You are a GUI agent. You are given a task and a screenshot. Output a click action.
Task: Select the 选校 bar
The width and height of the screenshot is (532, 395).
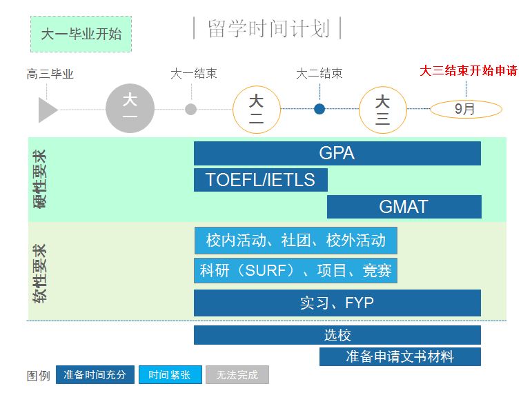coord(337,335)
